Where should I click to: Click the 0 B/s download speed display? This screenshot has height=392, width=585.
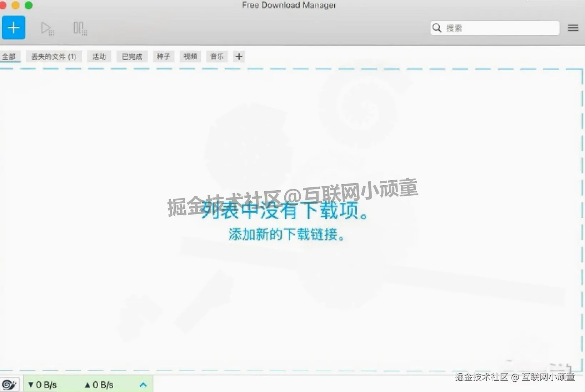point(45,385)
